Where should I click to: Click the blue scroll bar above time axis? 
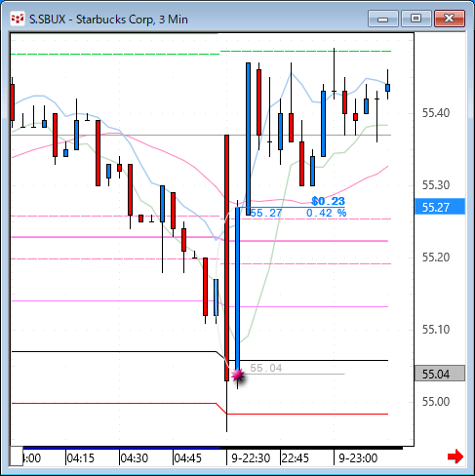(122, 448)
